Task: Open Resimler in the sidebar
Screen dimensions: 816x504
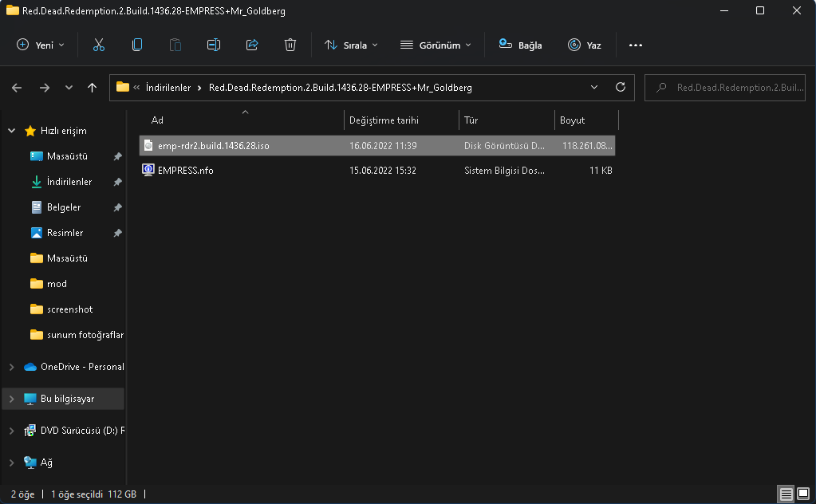Action: coord(65,233)
